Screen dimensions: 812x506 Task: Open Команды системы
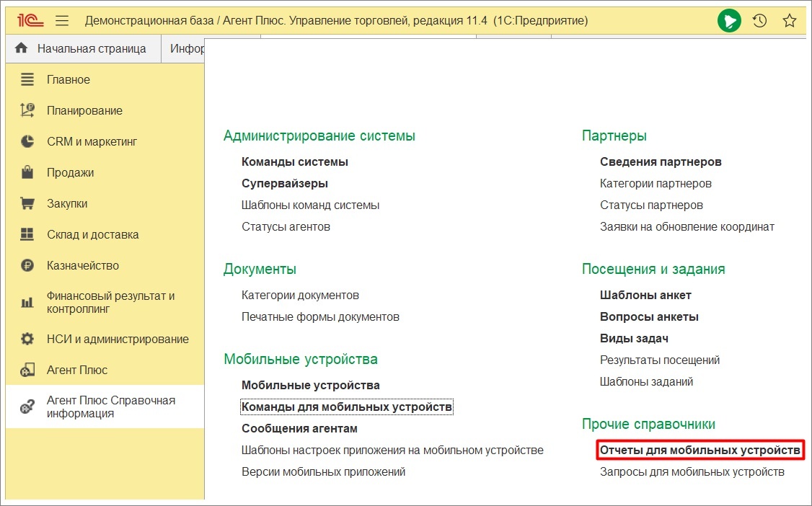295,162
